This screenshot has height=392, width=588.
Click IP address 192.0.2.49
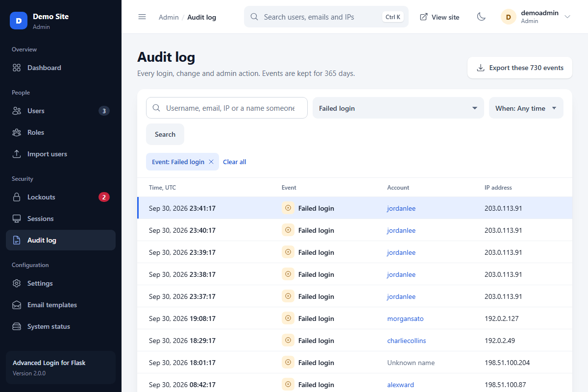[x=500, y=341]
